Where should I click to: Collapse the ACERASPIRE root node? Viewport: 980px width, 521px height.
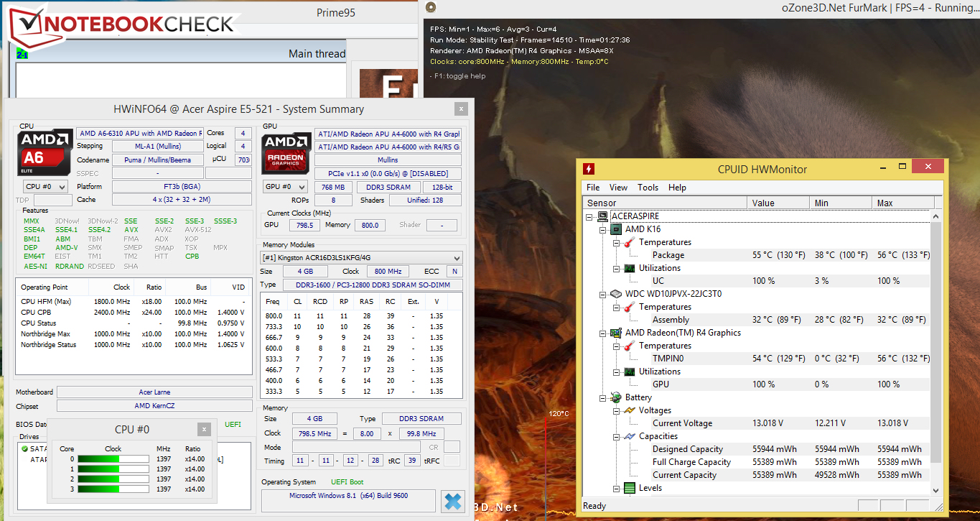click(x=590, y=216)
